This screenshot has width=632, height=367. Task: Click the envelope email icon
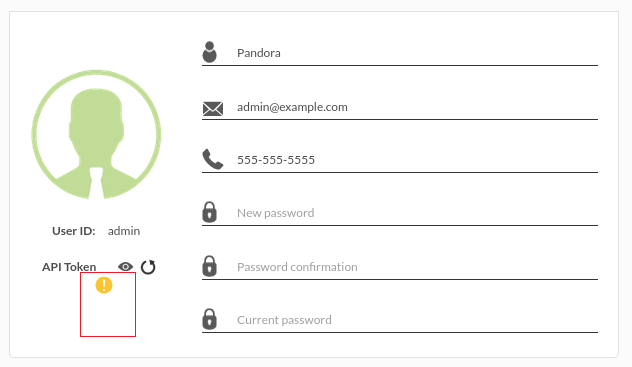pos(212,109)
